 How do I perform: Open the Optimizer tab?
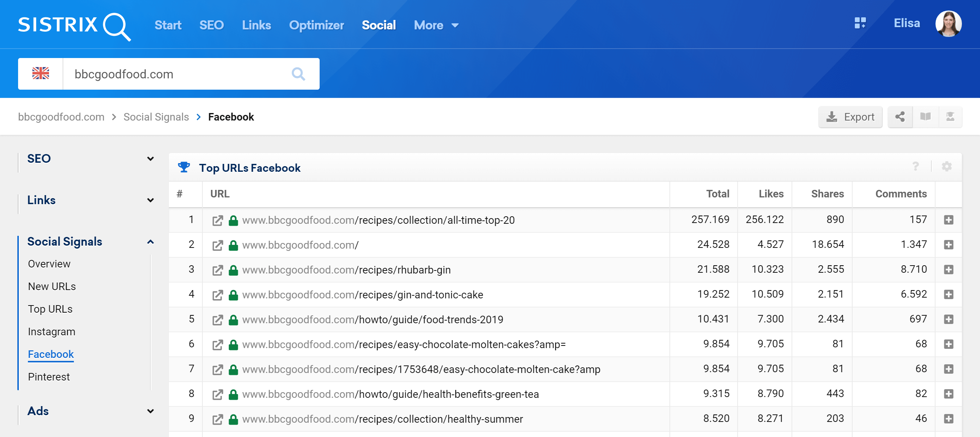click(316, 25)
